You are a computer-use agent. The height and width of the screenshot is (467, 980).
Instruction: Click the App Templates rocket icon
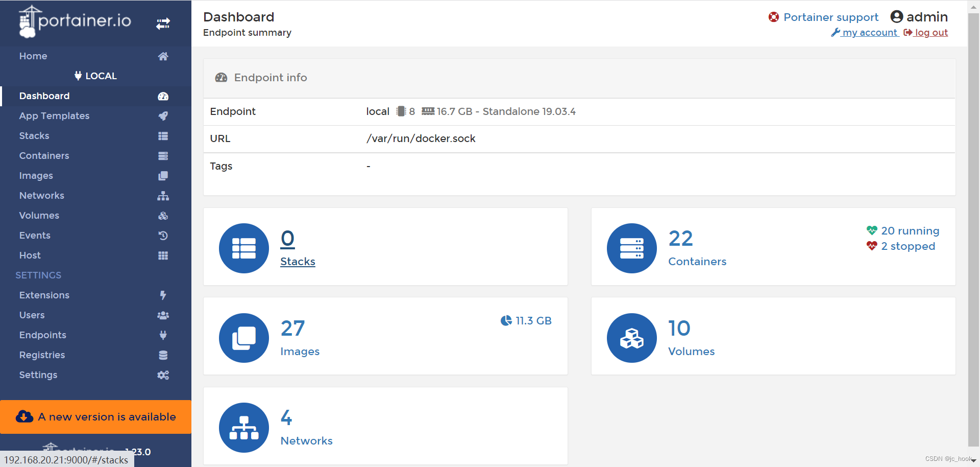163,116
